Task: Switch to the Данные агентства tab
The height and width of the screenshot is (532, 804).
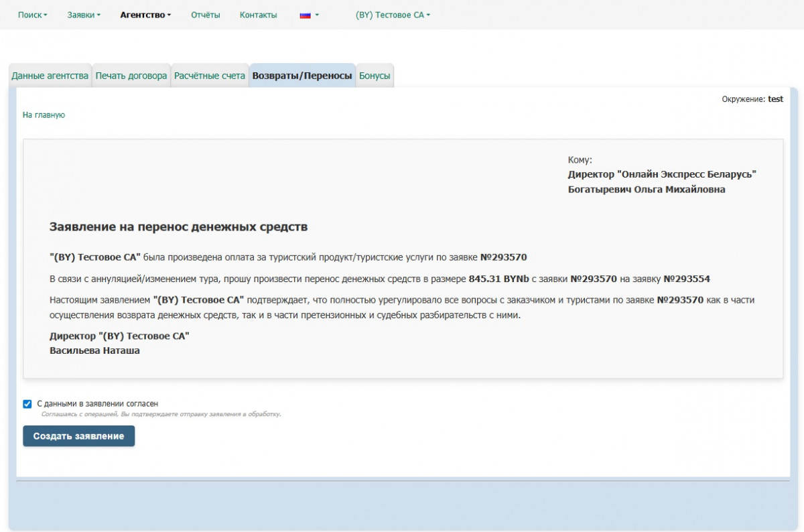Action: tap(50, 76)
